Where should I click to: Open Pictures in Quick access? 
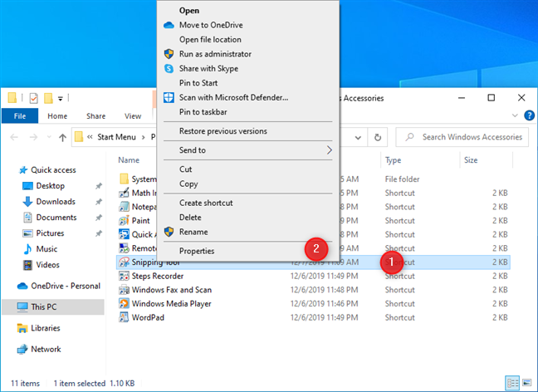tap(50, 233)
